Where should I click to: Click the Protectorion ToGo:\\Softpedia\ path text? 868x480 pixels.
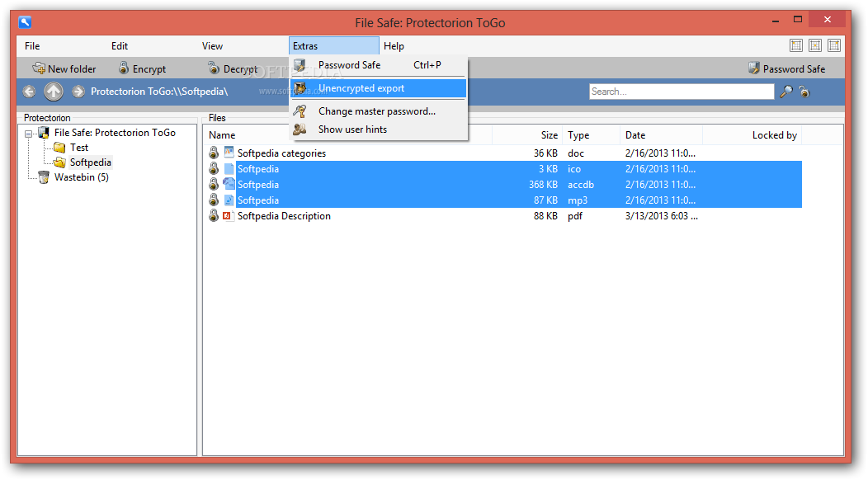[x=159, y=92]
